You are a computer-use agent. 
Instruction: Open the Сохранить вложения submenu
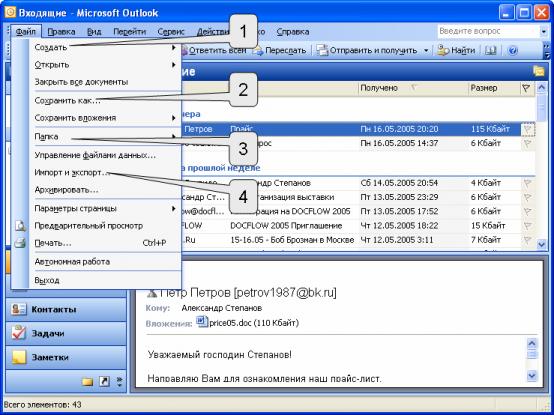tap(105, 118)
